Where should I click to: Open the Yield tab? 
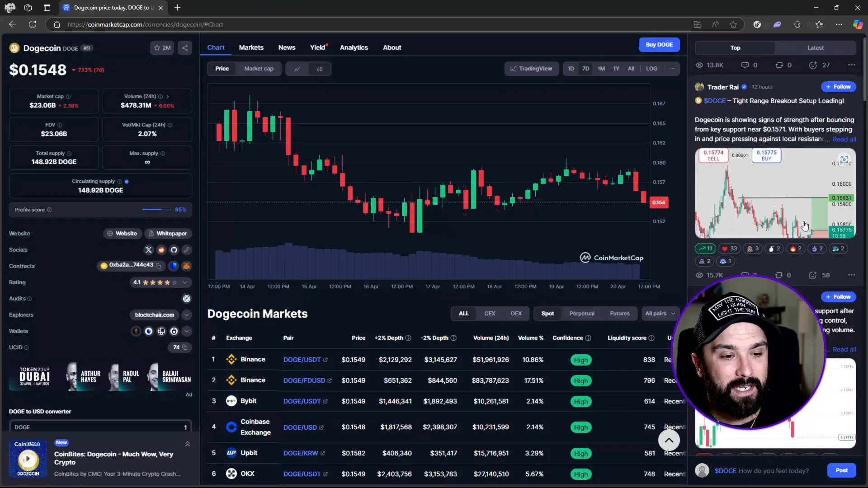318,47
